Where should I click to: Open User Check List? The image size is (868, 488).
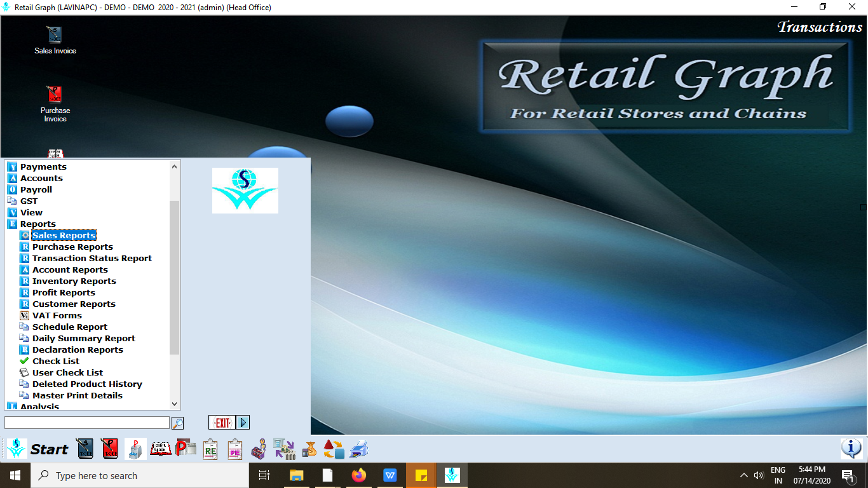(67, 372)
